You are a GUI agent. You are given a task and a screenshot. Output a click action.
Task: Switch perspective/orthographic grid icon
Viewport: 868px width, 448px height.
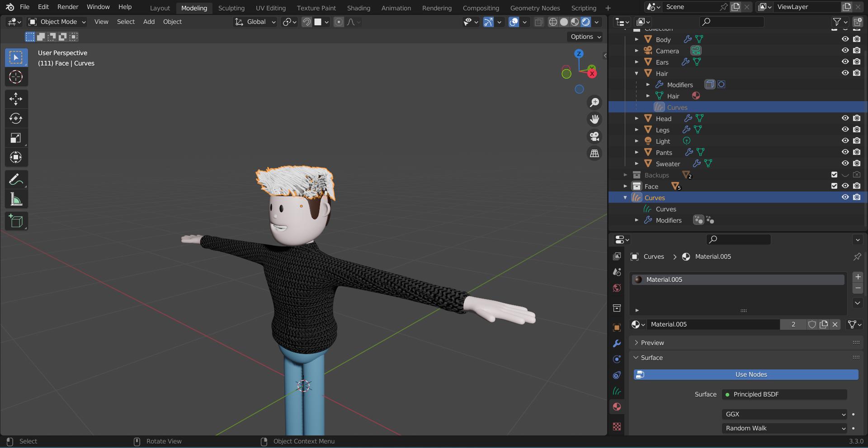[x=594, y=154]
